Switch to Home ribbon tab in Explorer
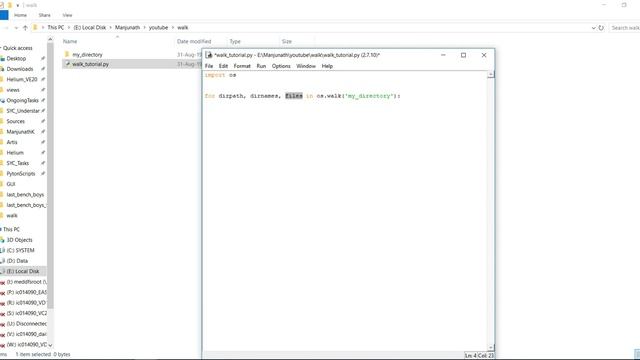Screen dimensions: 640x360 click(20, 15)
